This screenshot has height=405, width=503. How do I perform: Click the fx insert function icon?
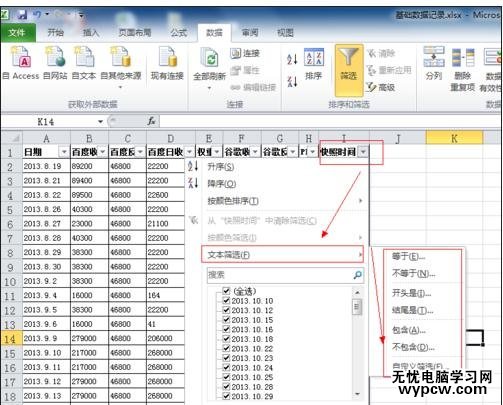152,121
